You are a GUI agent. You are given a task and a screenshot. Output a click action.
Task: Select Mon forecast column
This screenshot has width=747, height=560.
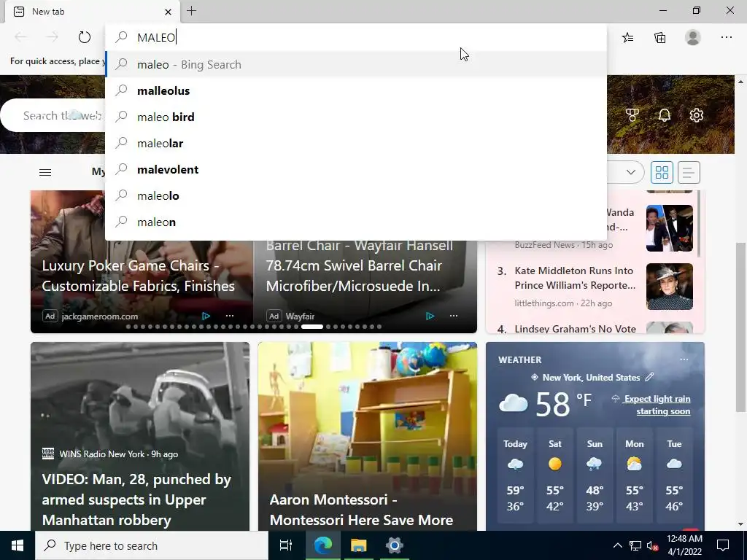tap(635, 476)
